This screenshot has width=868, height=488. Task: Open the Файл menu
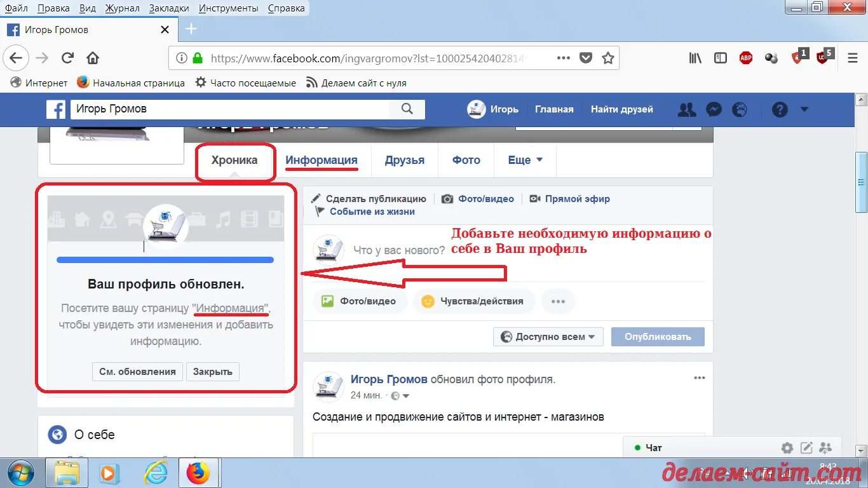point(17,8)
